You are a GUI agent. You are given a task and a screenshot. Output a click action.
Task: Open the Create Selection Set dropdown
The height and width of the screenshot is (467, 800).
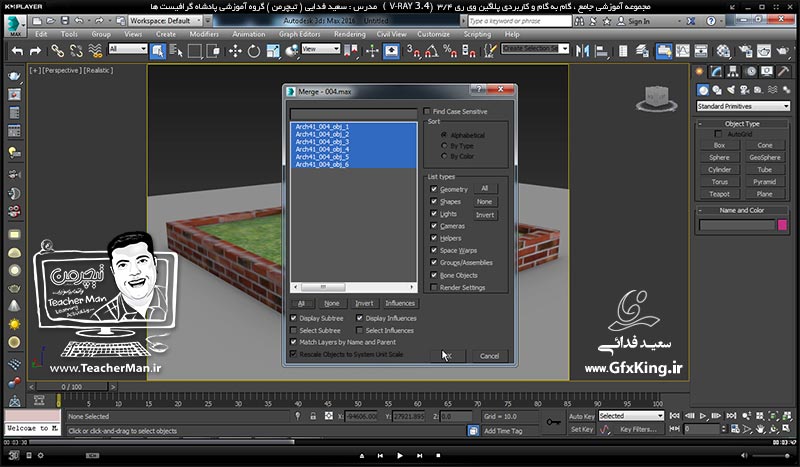[x=535, y=48]
